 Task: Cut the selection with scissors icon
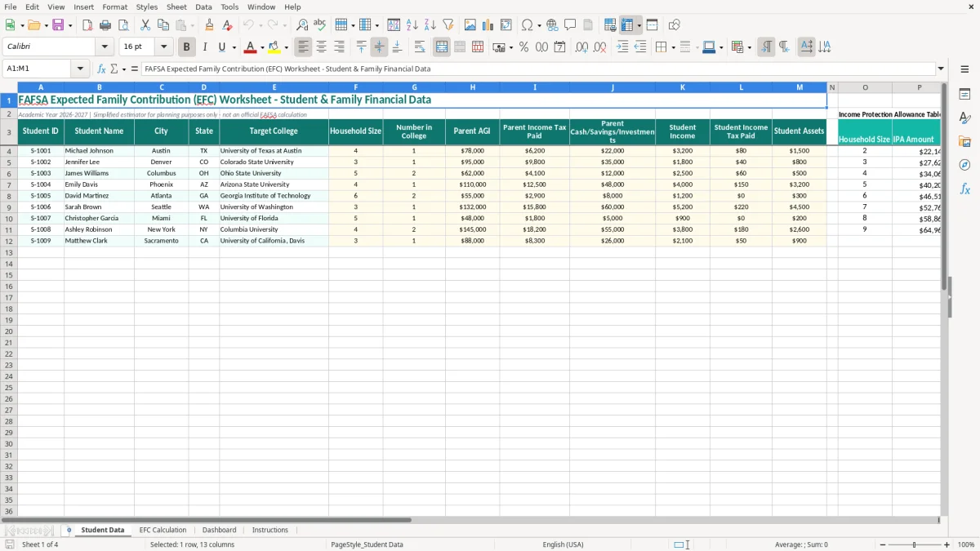point(145,25)
